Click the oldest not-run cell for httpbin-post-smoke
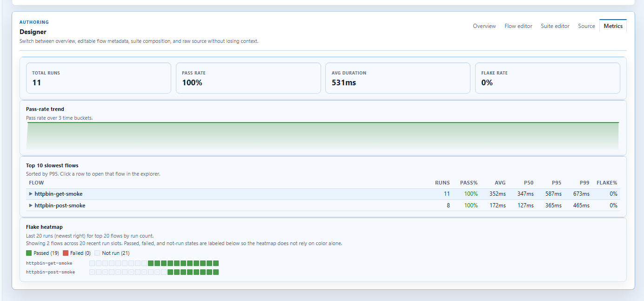This screenshot has width=644, height=301. pos(92,272)
